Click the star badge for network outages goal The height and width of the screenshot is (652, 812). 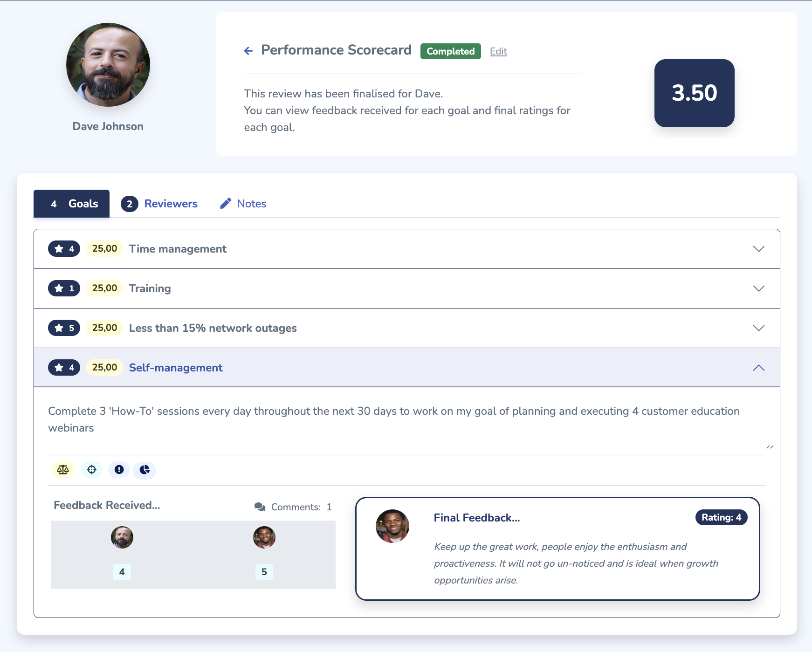pyautogui.click(x=64, y=328)
